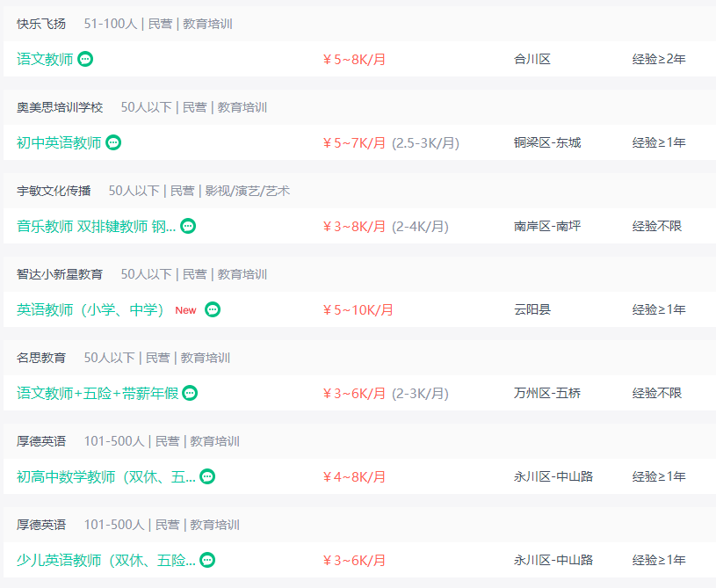Viewport: 716px width, 588px height.
Task: Open company page for 宇敏文化传播
Action: pos(54,191)
